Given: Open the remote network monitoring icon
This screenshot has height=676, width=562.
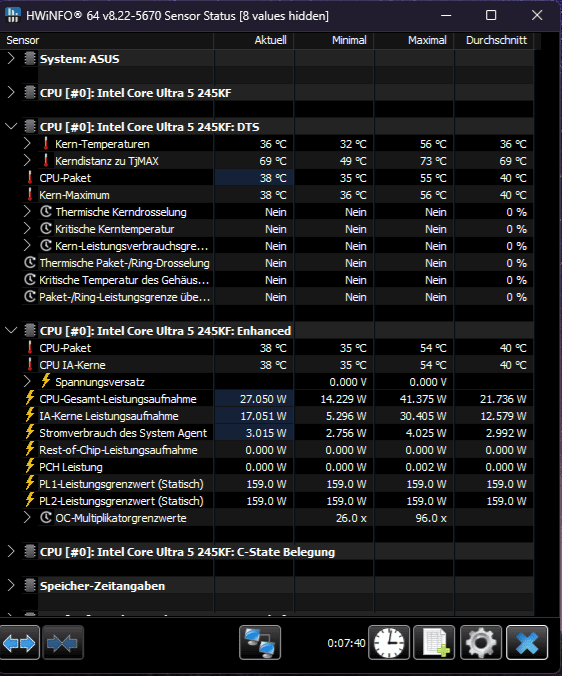Looking at the screenshot, I should coord(260,643).
